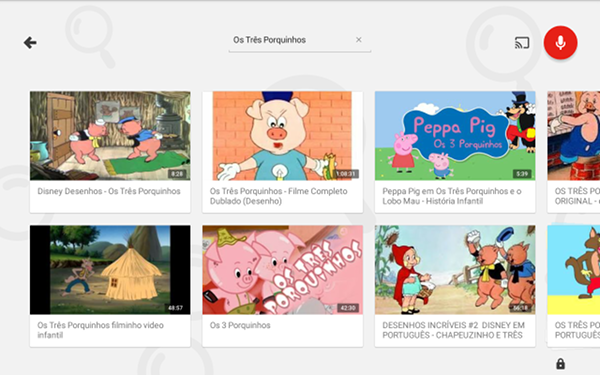Play the 'Filme Completo Dublado (Desenho)' thumbnail

pos(282,135)
